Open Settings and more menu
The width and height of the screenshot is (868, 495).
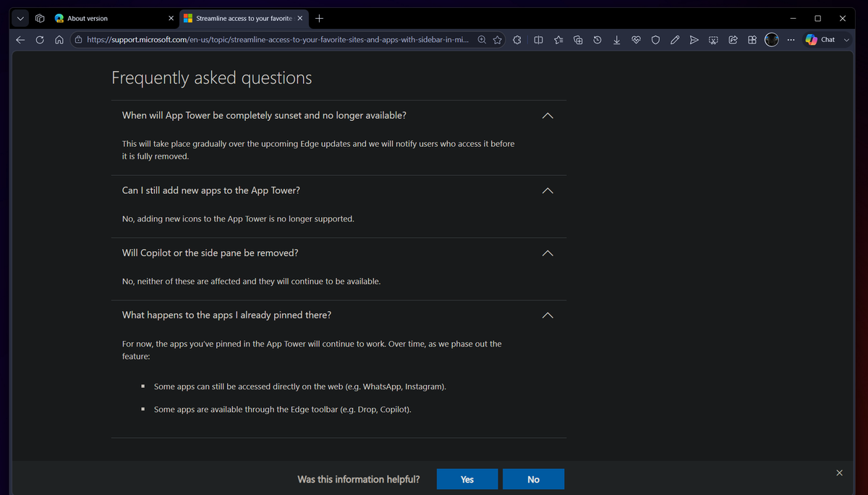[791, 40]
